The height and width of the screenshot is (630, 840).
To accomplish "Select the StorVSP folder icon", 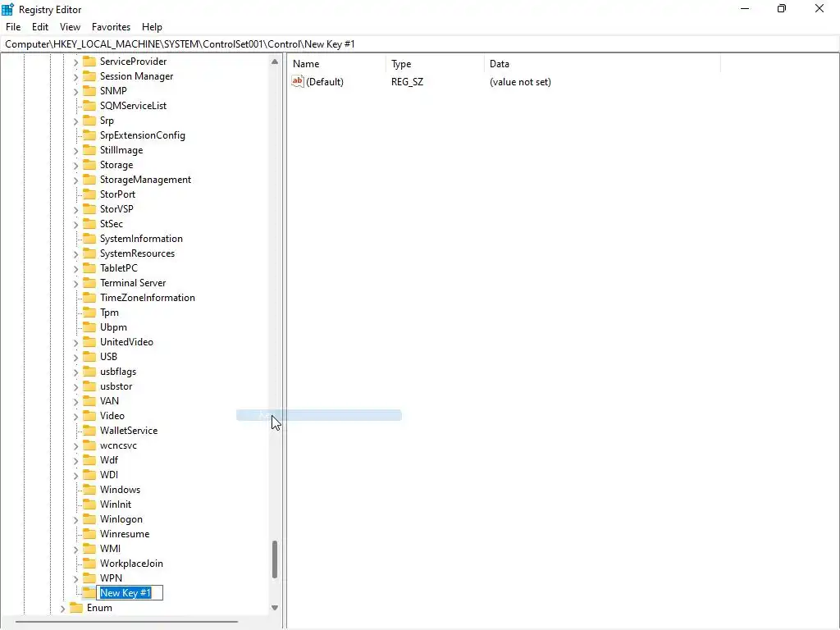I will point(89,209).
